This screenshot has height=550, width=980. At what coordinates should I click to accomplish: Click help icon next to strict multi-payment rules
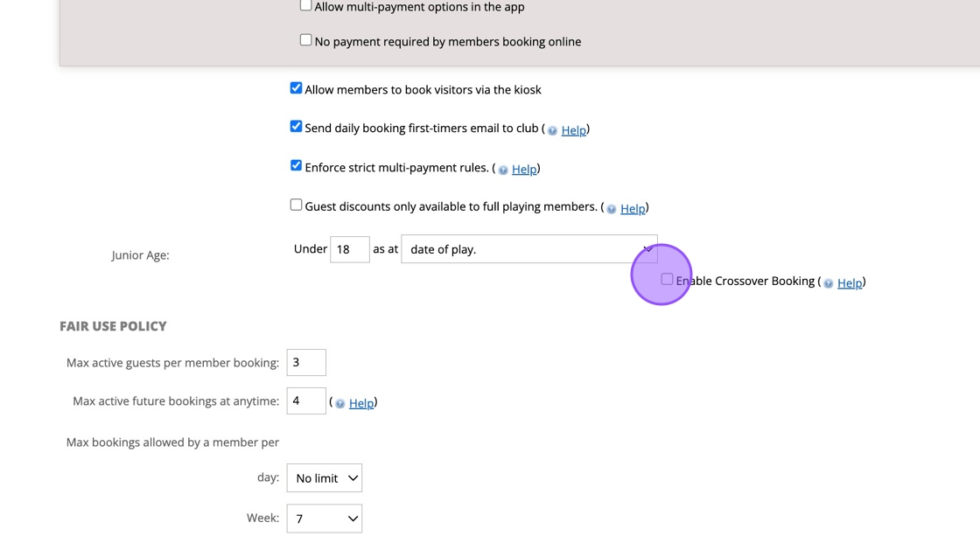pos(503,170)
